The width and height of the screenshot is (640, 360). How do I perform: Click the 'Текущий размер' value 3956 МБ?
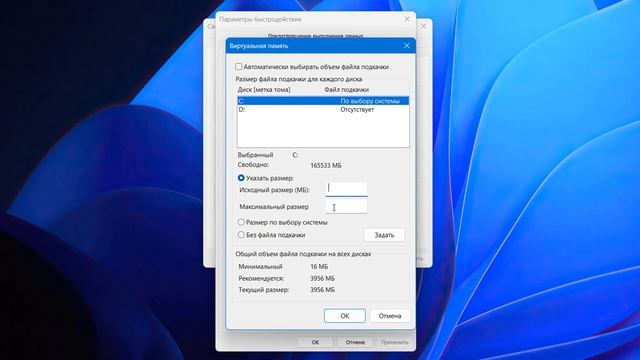pyautogui.click(x=322, y=290)
